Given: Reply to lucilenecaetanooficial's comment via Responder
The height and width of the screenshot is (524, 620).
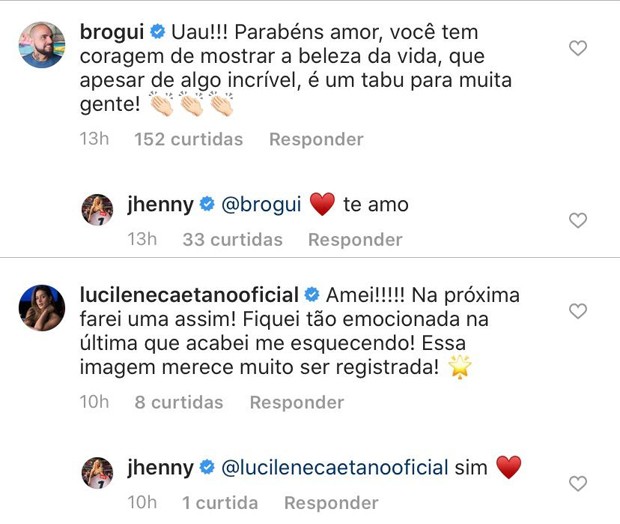Looking at the screenshot, I should [x=296, y=403].
